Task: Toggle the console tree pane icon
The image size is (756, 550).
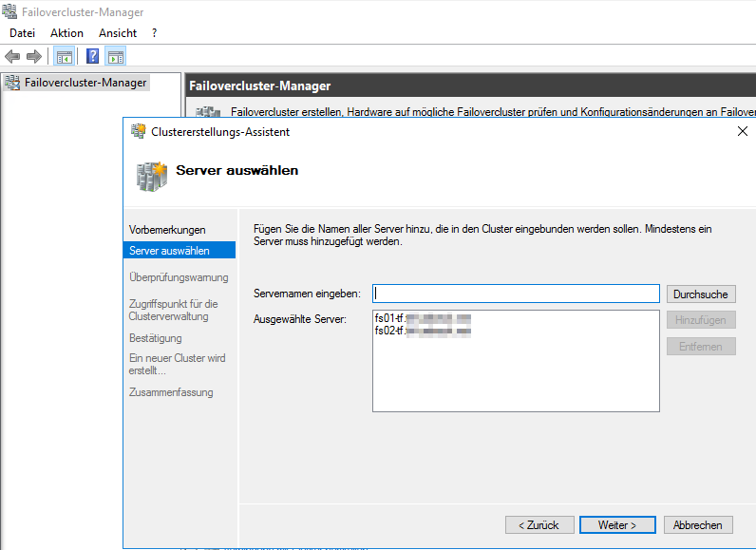Action: click(65, 56)
